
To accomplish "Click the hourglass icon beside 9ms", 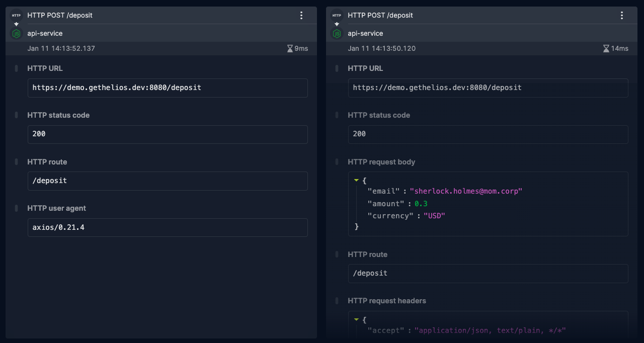I will [x=290, y=49].
